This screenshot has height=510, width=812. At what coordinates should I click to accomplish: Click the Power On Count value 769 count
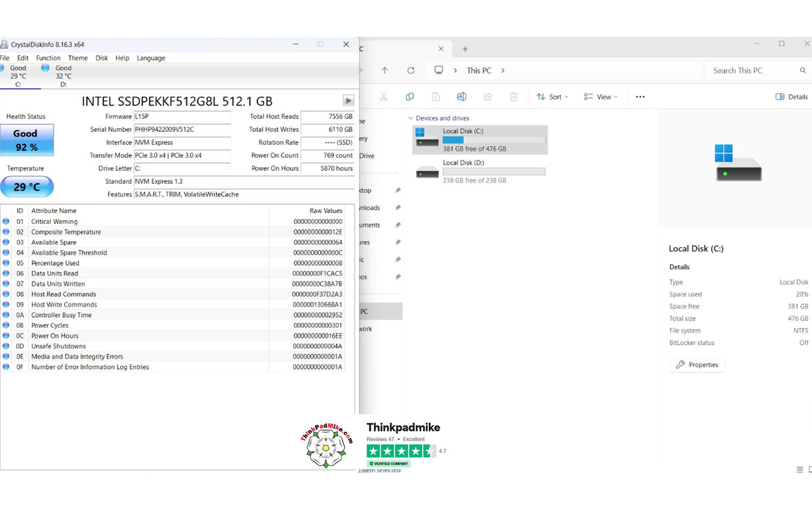(x=328, y=155)
